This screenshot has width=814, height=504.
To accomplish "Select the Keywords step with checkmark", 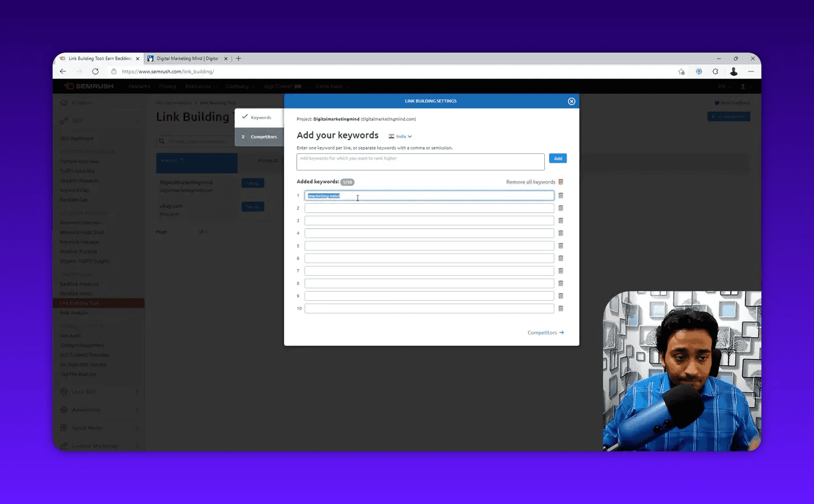I will (x=258, y=117).
